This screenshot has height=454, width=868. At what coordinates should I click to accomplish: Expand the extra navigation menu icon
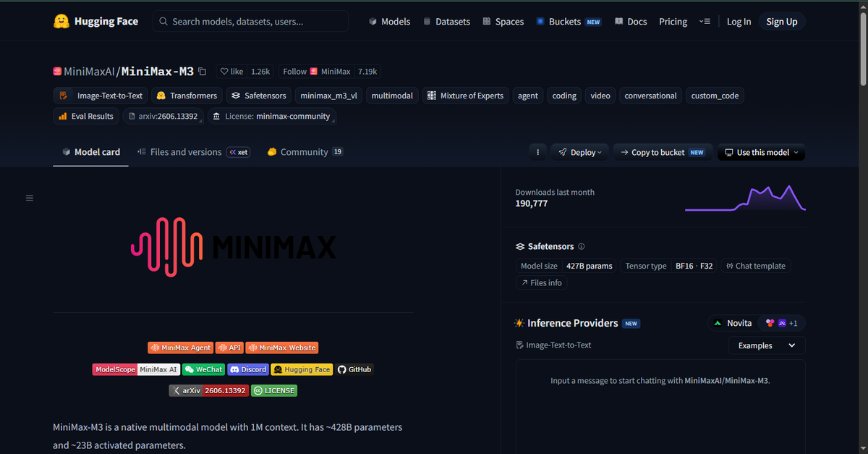click(705, 22)
